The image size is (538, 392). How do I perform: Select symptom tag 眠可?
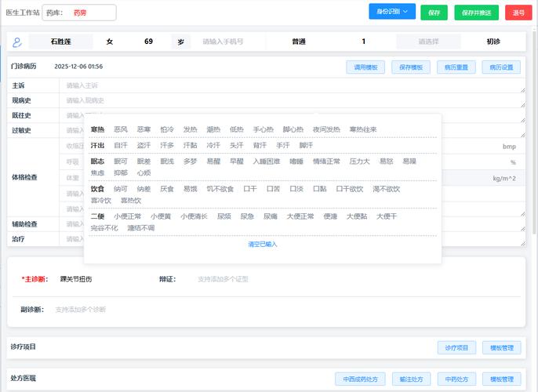pyautogui.click(x=121, y=162)
